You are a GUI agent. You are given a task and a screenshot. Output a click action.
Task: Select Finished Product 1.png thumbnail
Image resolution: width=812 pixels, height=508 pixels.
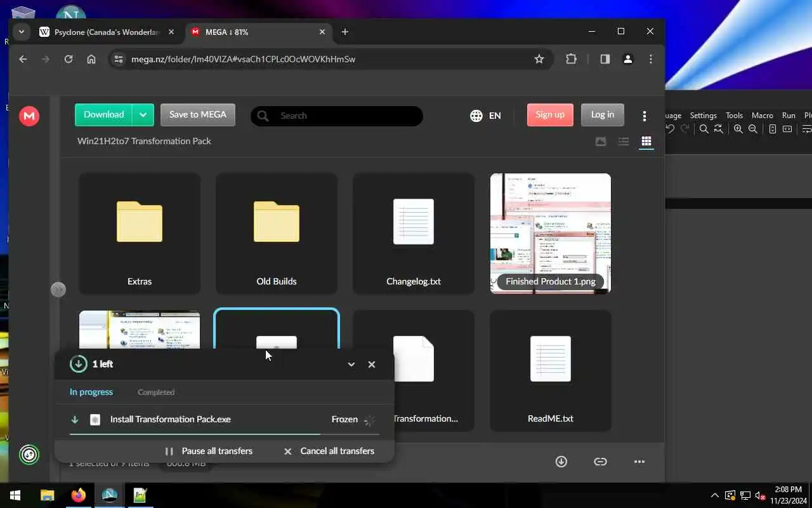(551, 233)
